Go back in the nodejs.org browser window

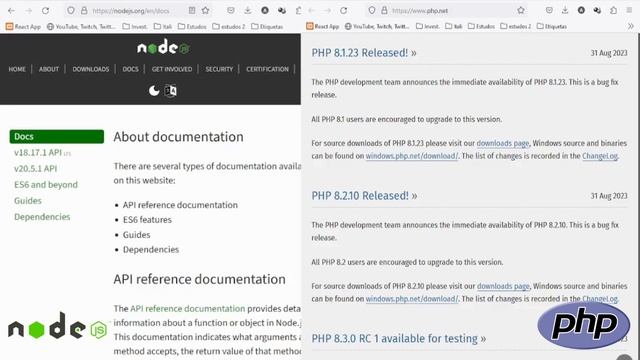point(11,11)
